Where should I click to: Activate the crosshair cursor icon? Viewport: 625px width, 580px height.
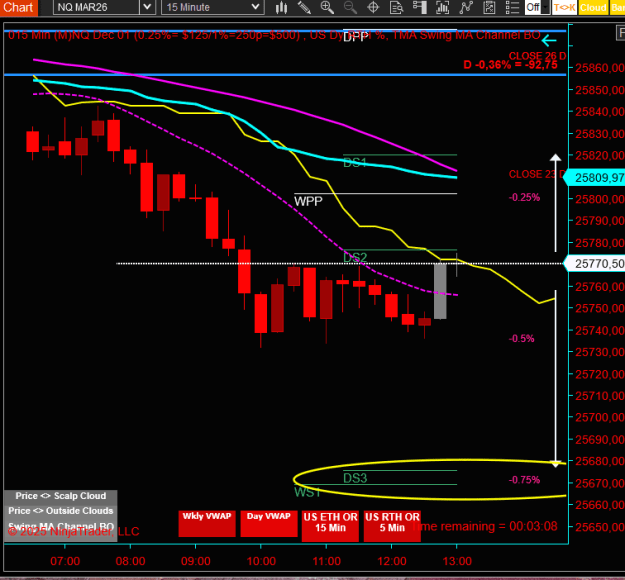point(373,7)
